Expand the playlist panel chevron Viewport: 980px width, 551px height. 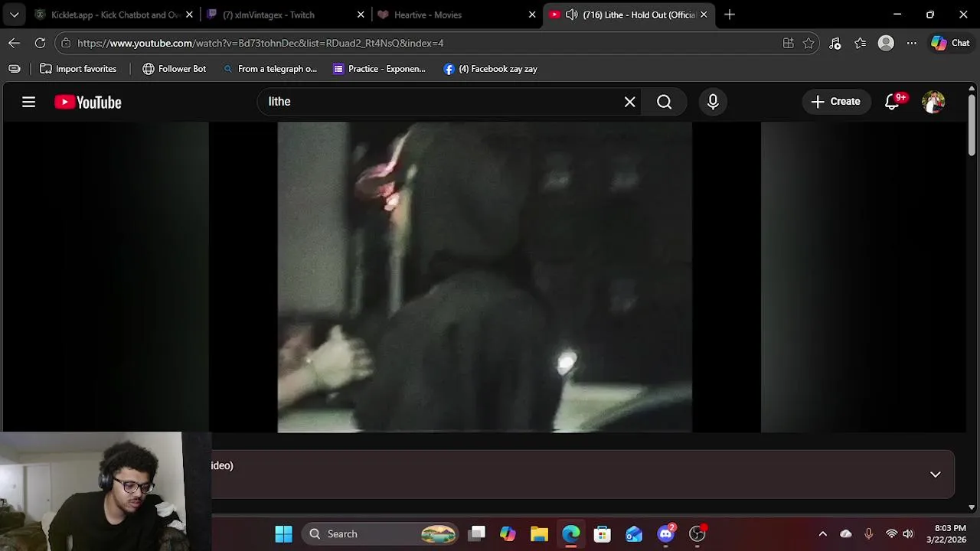pos(935,474)
